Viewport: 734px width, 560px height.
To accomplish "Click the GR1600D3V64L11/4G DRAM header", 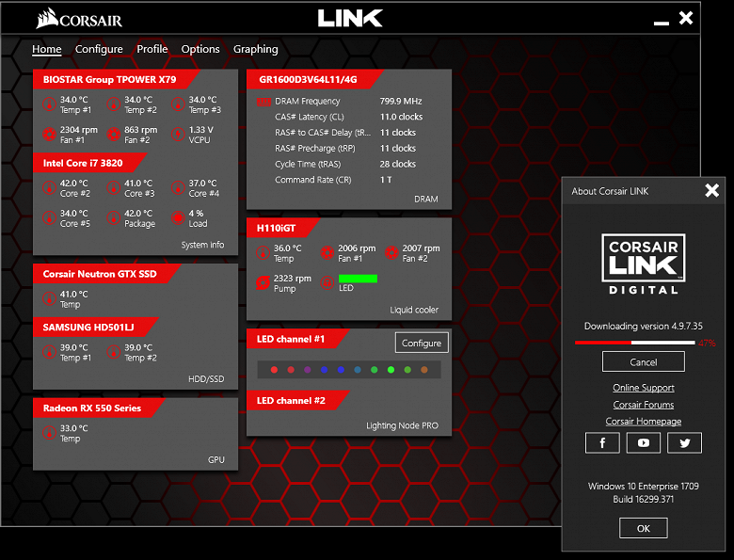I will pyautogui.click(x=315, y=80).
